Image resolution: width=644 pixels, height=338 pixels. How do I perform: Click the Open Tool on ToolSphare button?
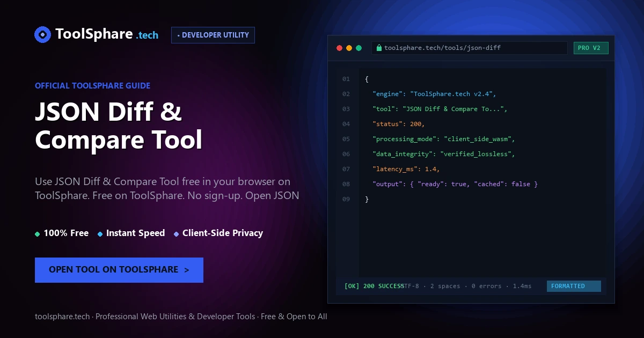tap(119, 270)
